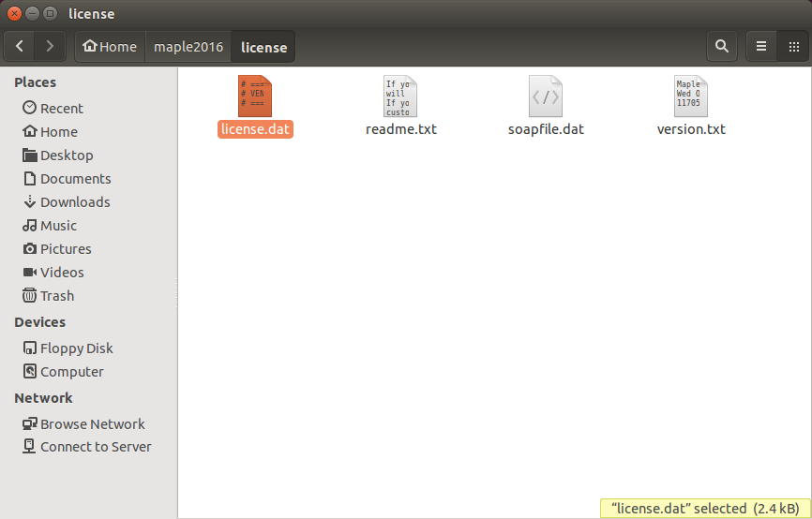812x519 pixels.
Task: Switch to list view icon
Action: click(x=761, y=47)
